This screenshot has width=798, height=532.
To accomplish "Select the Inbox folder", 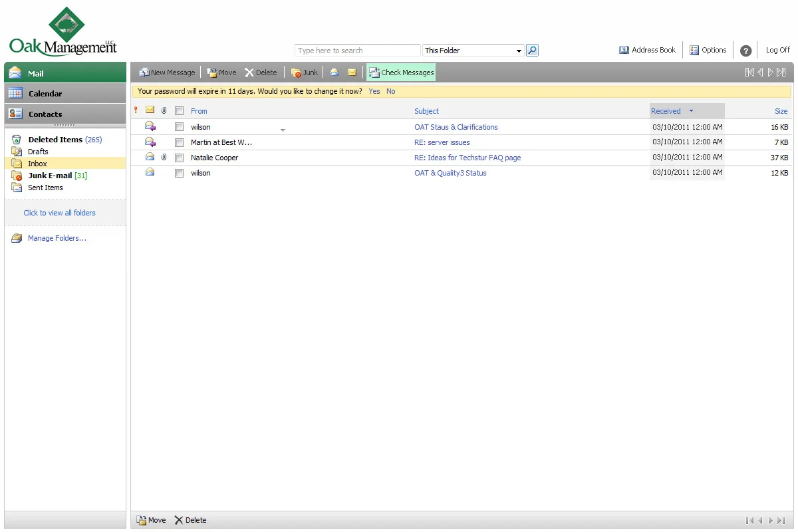I will pos(37,164).
